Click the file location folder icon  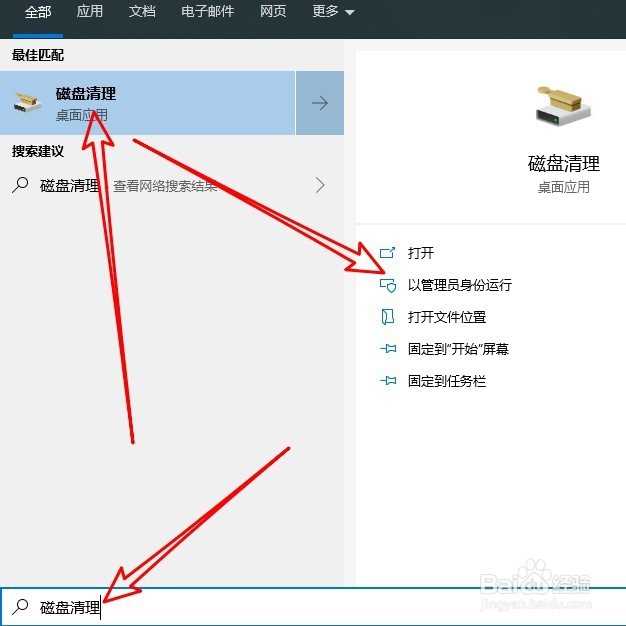coord(388,317)
